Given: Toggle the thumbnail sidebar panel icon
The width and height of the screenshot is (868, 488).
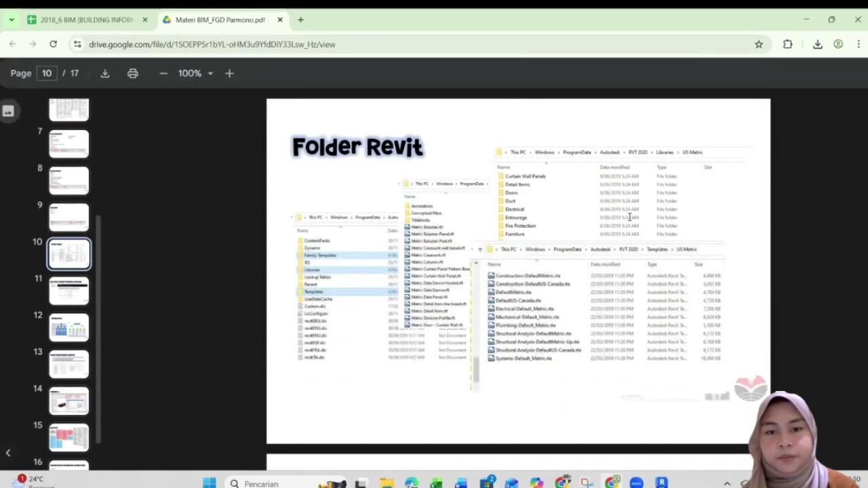Looking at the screenshot, I should 8,111.
